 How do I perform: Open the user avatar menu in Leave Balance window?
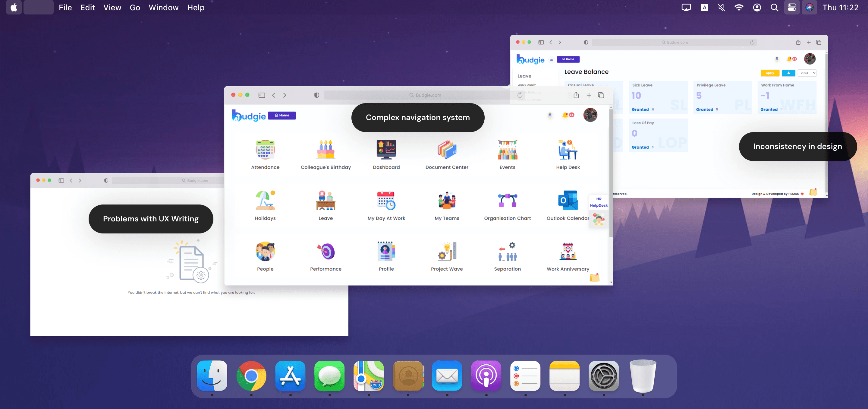tap(810, 59)
